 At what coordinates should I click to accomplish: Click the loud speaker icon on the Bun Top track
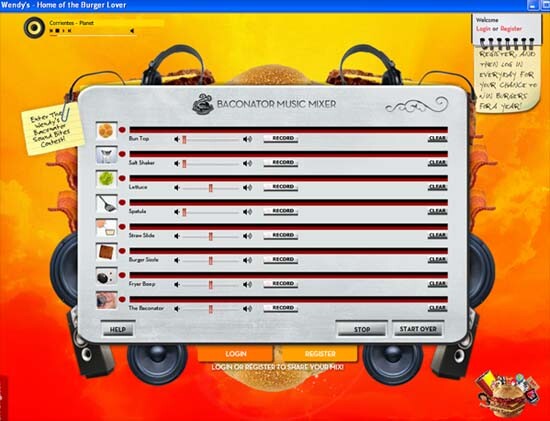click(x=248, y=139)
